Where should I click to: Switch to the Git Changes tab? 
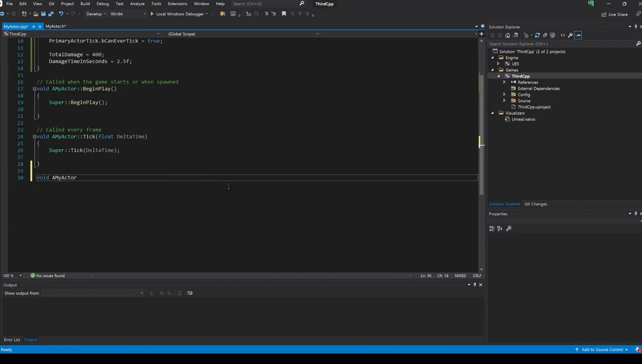(x=535, y=204)
